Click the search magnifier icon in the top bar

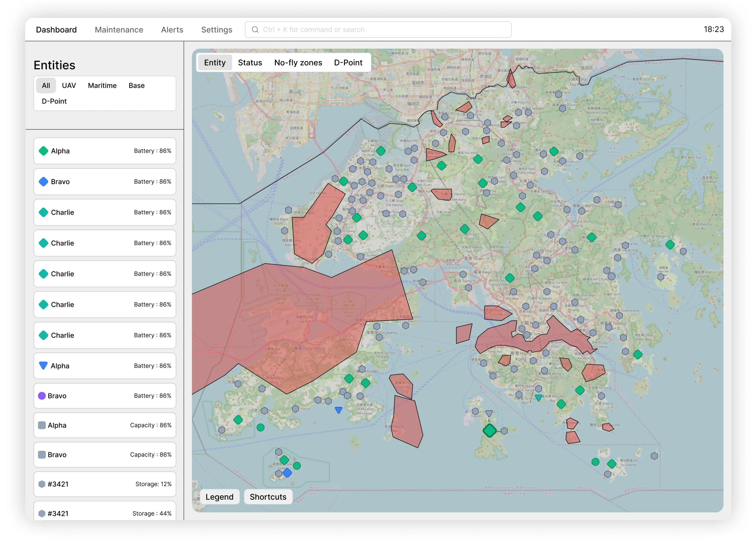255,29
